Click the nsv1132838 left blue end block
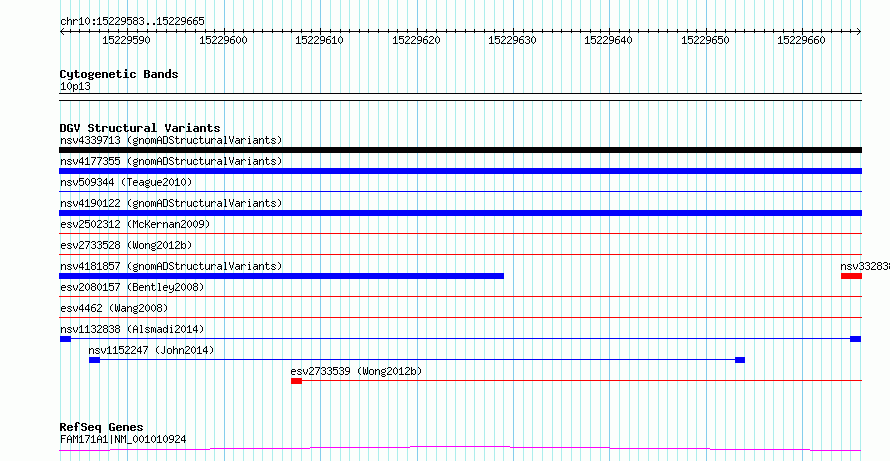Image resolution: width=890 pixels, height=461 pixels. [x=65, y=339]
